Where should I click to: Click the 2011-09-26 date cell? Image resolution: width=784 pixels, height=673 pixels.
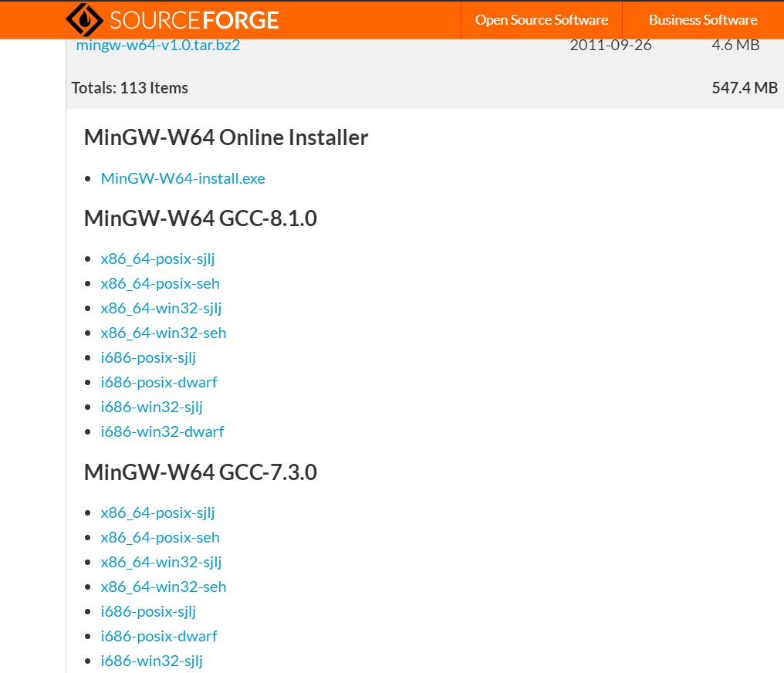click(x=610, y=45)
